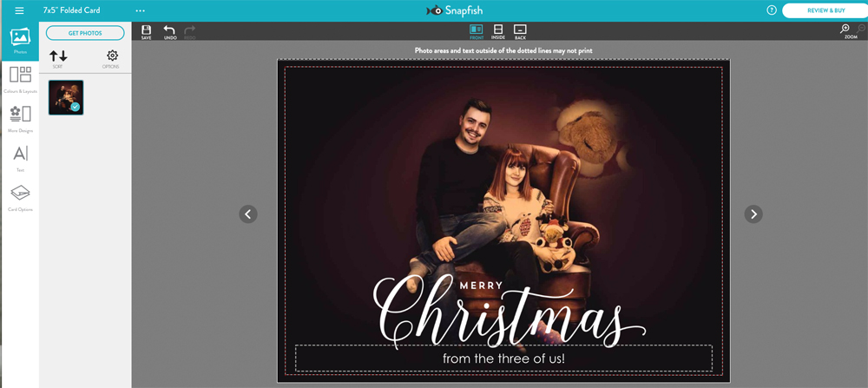Open Card Options panel
Screen dimensions: 868x388
tap(20, 196)
